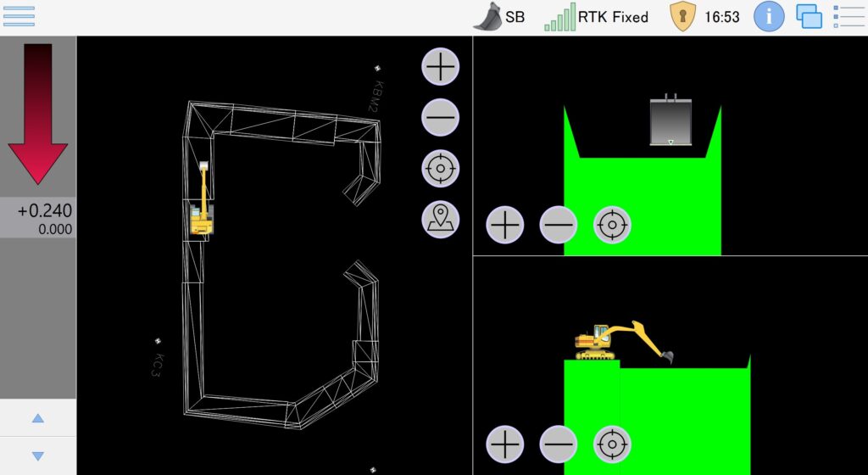Tap the SB bucket label
The width and height of the screenshot is (868, 475).
[x=515, y=17]
